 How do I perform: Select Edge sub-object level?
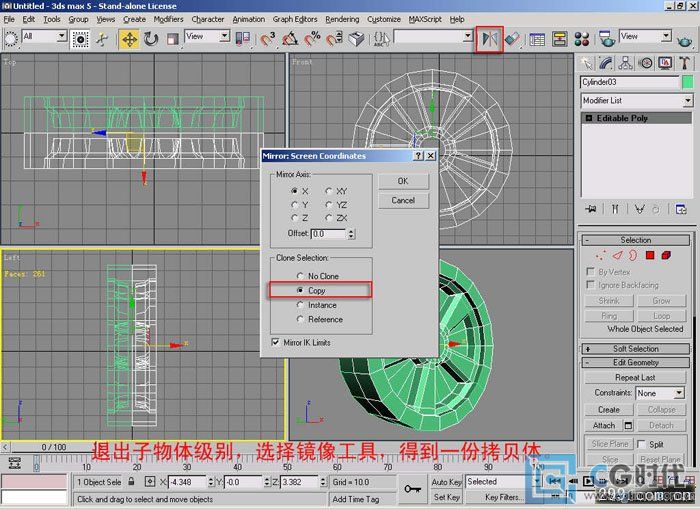coord(617,256)
